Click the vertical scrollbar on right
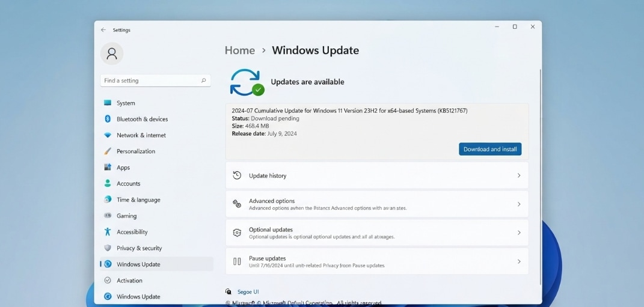Viewport: 644px width, 307px height. click(540, 177)
